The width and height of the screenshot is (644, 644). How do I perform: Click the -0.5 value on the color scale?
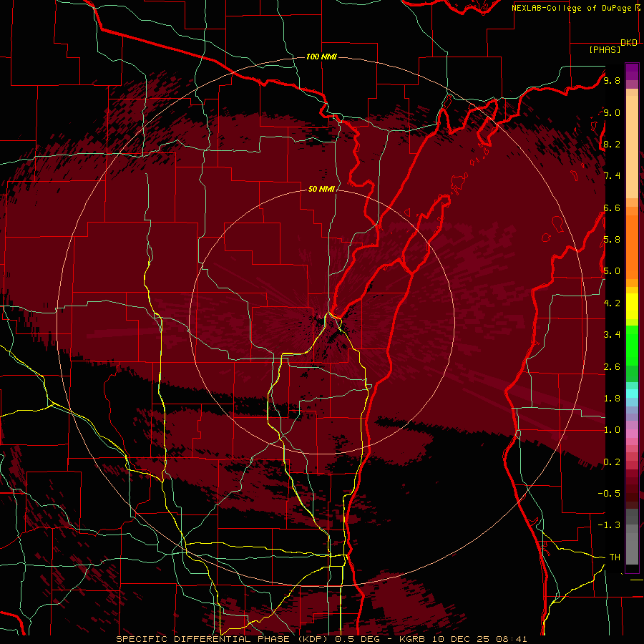click(609, 494)
